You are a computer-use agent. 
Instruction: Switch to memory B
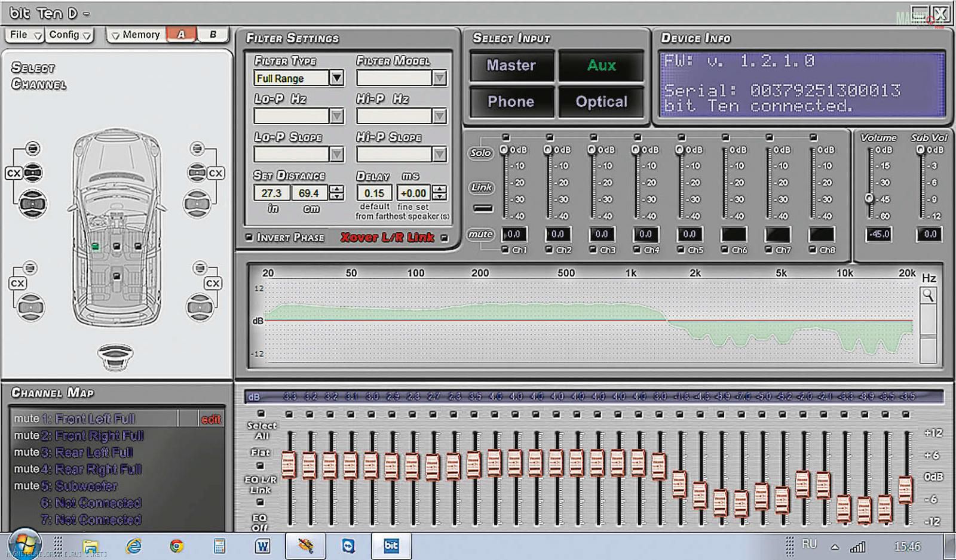pos(213,35)
